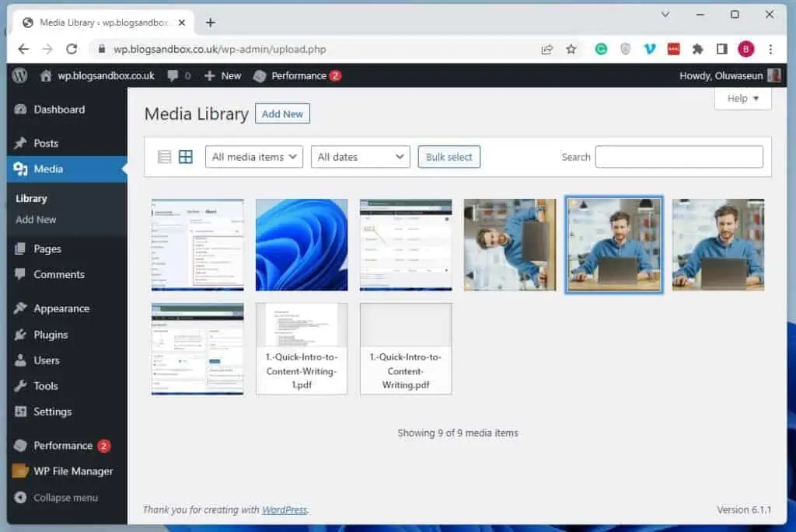Open the All dates dropdown
Image resolution: width=796 pixels, height=532 pixels.
coord(361,157)
